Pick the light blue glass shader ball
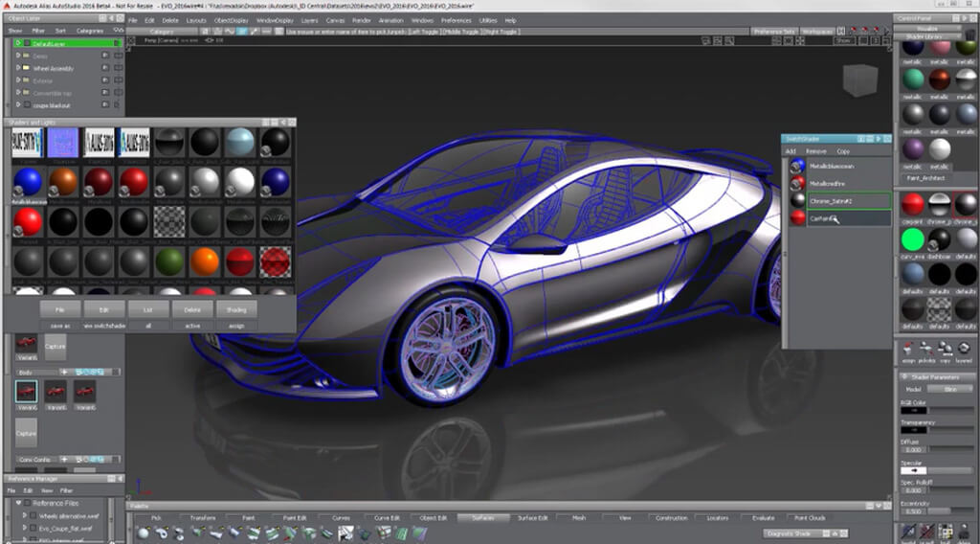Screen dimensions: 980x544 click(x=239, y=144)
